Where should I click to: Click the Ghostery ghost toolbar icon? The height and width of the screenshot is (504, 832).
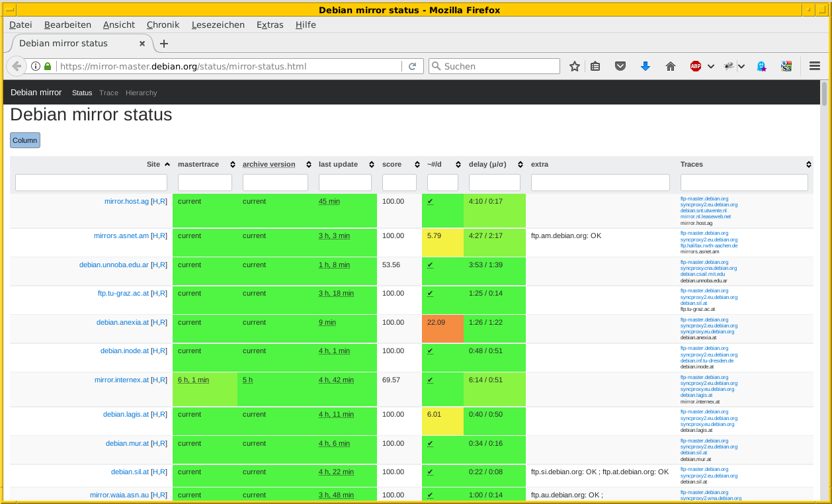[761, 66]
